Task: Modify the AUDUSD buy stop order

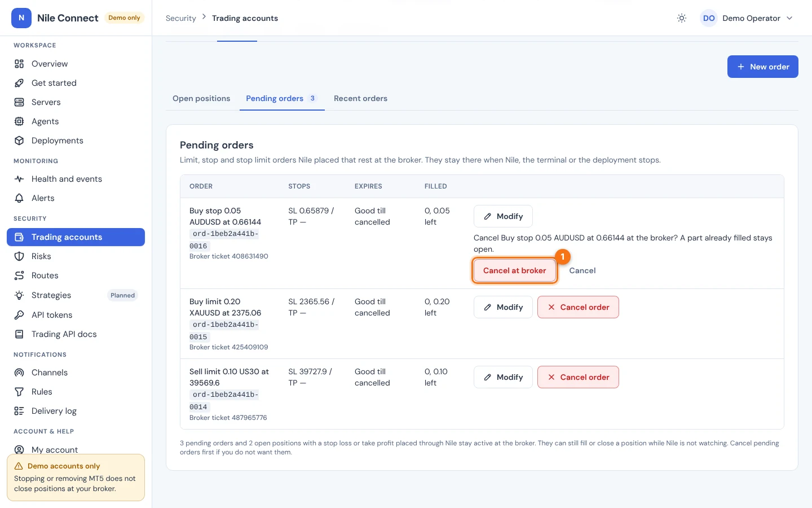Action: pyautogui.click(x=503, y=216)
